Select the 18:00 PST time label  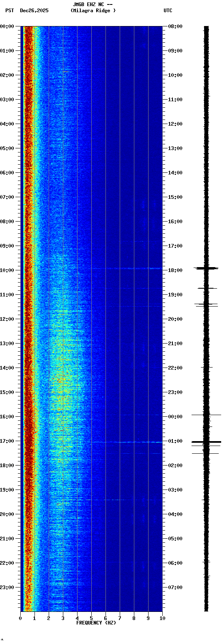[7, 466]
